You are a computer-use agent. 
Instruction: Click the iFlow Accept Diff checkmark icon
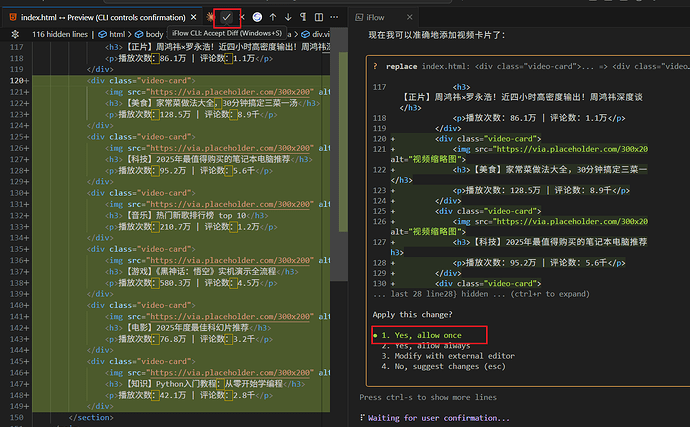229,17
